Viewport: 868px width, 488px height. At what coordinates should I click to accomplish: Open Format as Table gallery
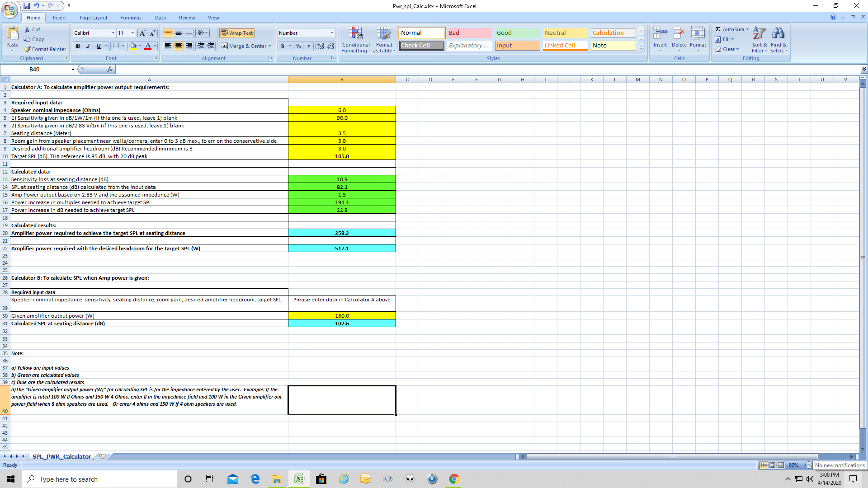pos(384,40)
